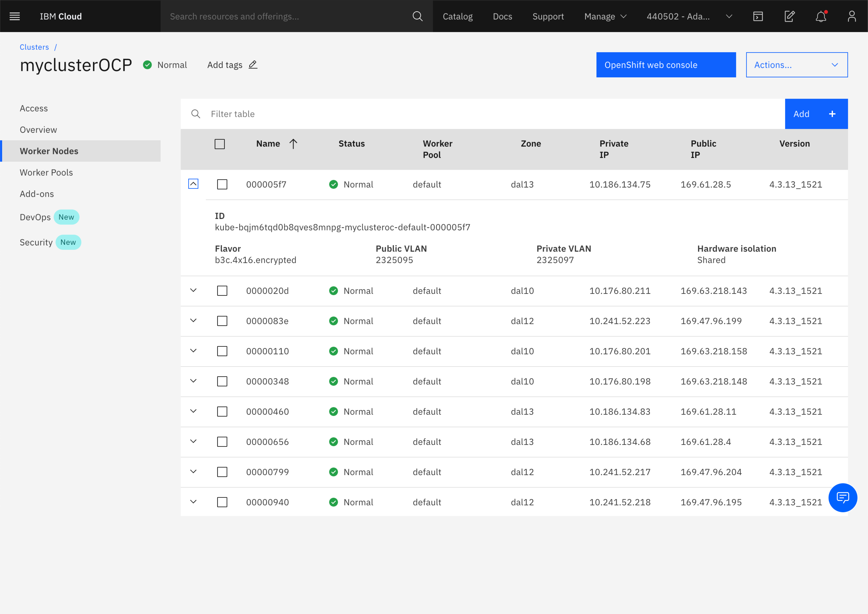Viewport: 868px width, 614px height.
Task: Select checkbox for node 00000656
Action: coord(222,442)
